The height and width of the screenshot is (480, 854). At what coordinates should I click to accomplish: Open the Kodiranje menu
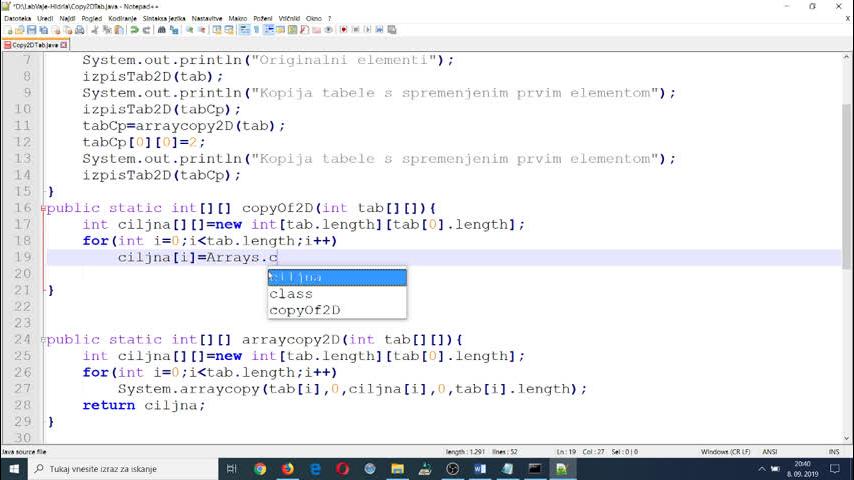[x=122, y=19]
